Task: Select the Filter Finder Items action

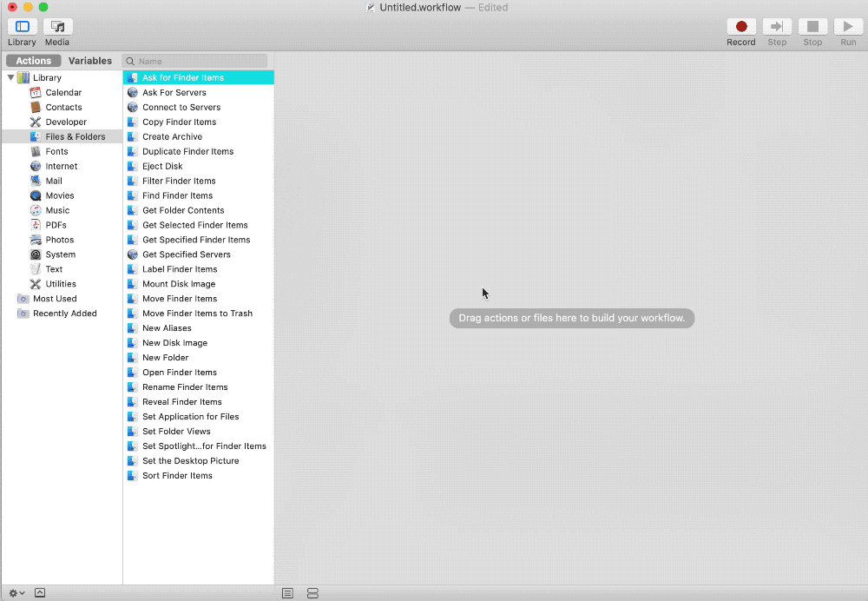Action: tap(199, 182)
